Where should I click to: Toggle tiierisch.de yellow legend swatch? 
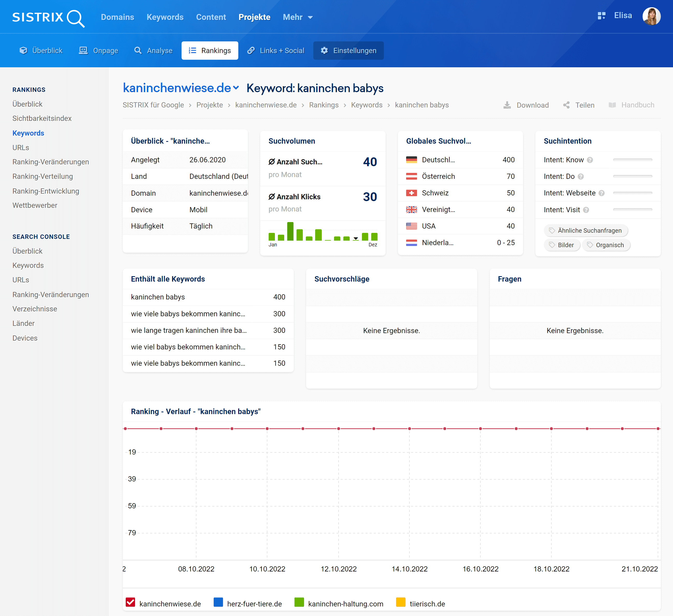click(400, 602)
